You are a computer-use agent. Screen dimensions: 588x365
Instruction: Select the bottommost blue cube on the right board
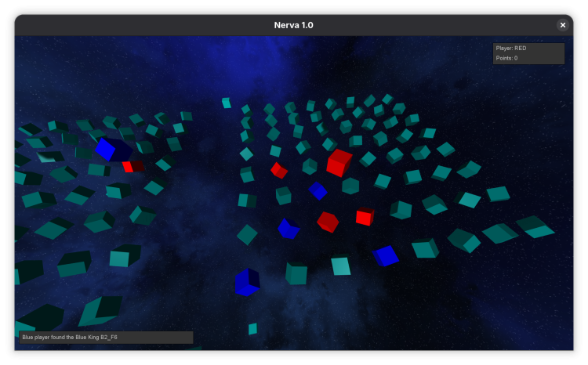coord(247,282)
